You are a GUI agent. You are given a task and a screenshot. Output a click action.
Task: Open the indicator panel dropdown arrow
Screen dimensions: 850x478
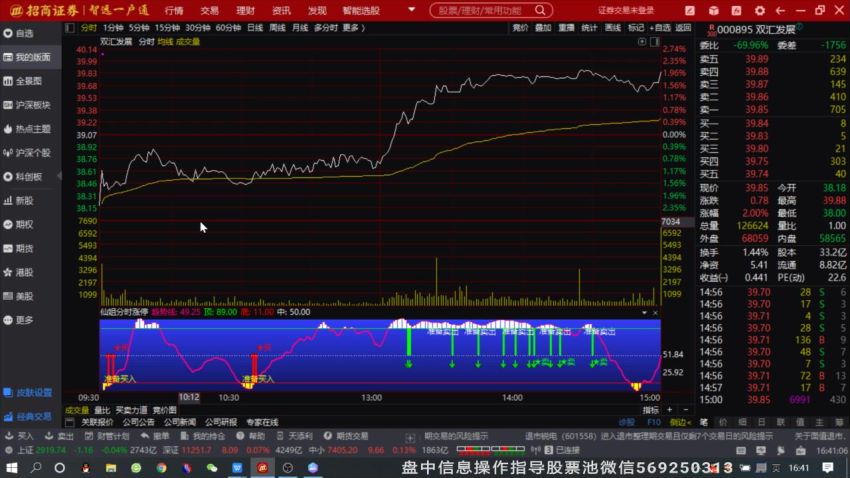click(644, 313)
